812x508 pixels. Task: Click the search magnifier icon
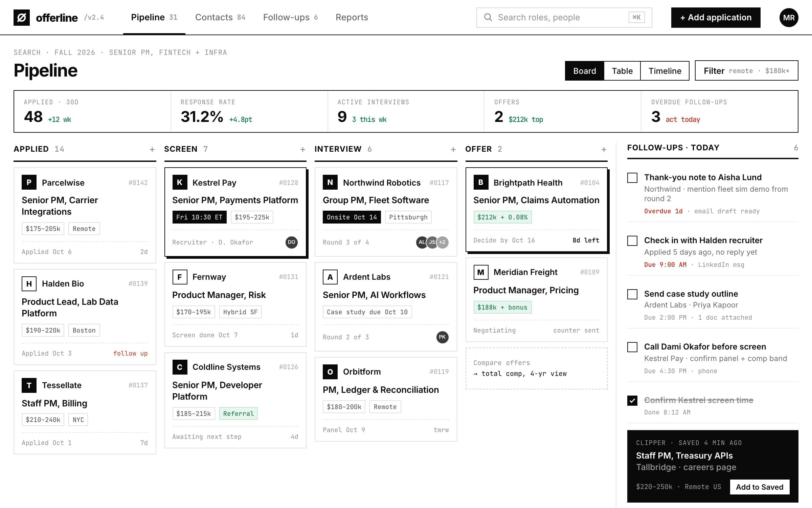[x=488, y=17]
